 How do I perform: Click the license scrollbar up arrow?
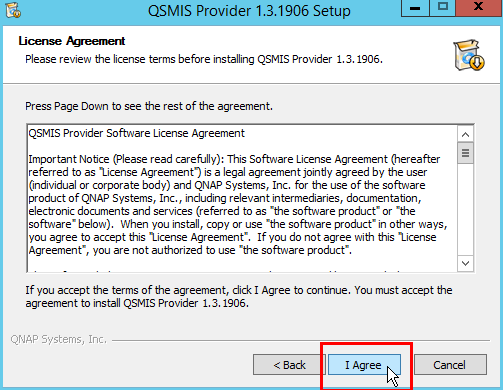(x=466, y=135)
